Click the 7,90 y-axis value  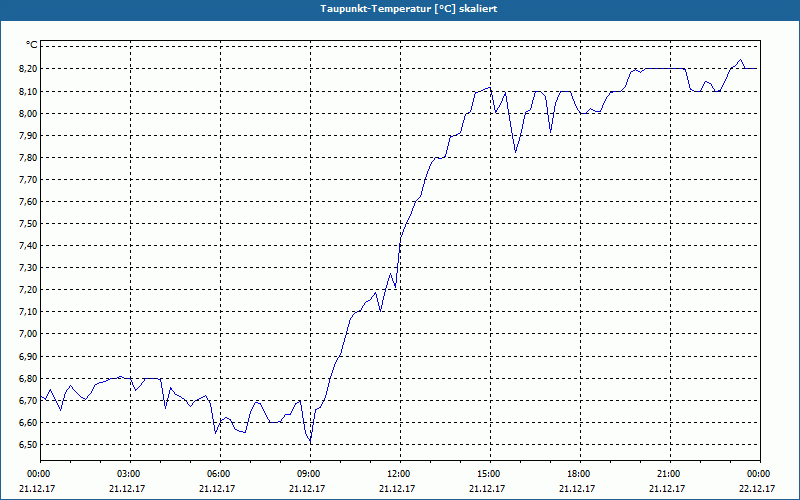(28, 135)
